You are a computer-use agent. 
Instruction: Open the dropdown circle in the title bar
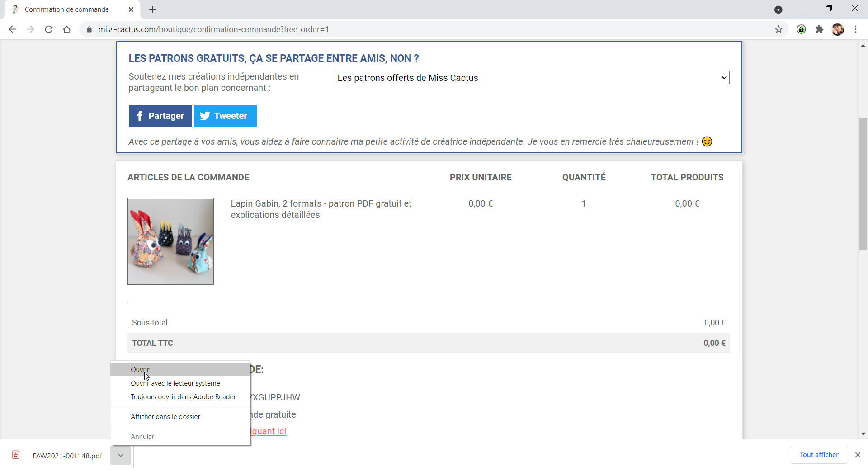pos(778,9)
